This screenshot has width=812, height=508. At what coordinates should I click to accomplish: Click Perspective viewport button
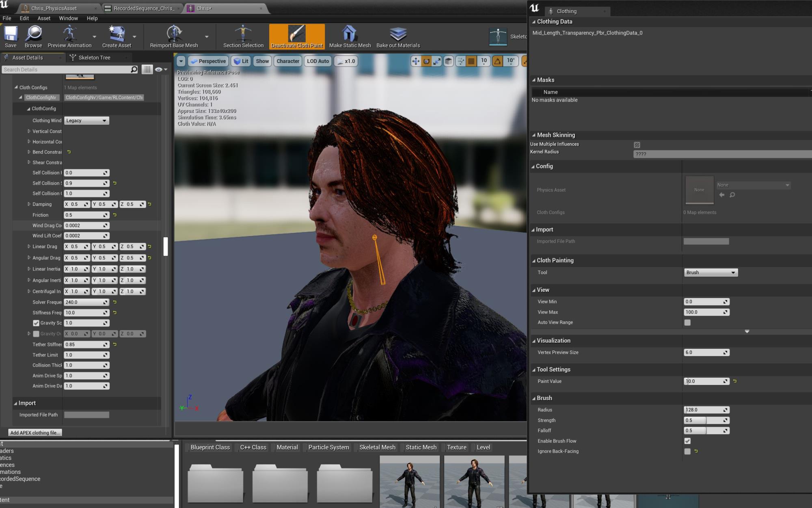[208, 61]
